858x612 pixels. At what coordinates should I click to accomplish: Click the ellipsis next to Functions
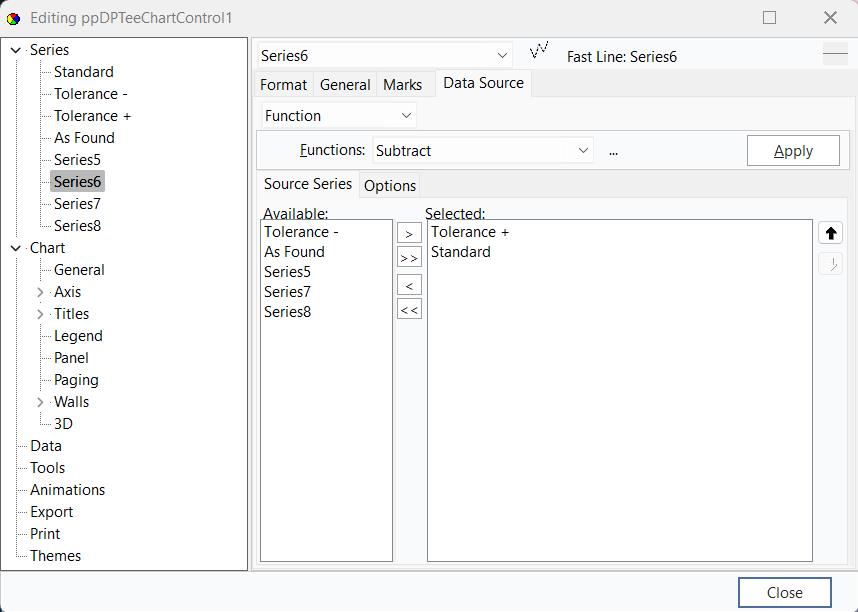(x=613, y=151)
